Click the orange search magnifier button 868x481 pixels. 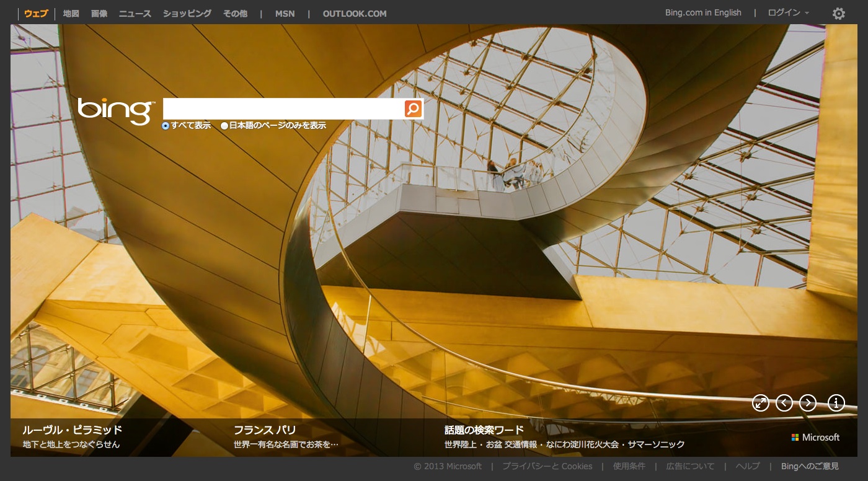tap(413, 109)
